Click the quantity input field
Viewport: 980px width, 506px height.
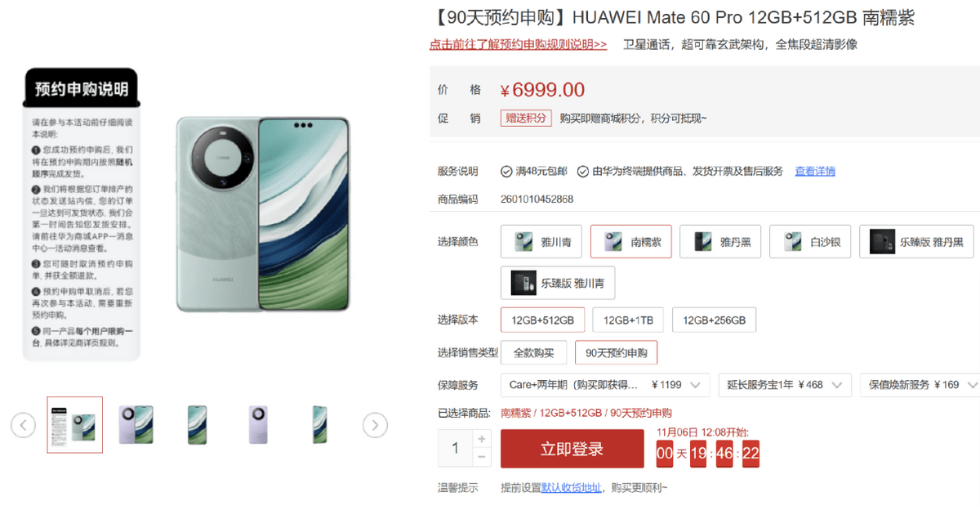tap(455, 449)
